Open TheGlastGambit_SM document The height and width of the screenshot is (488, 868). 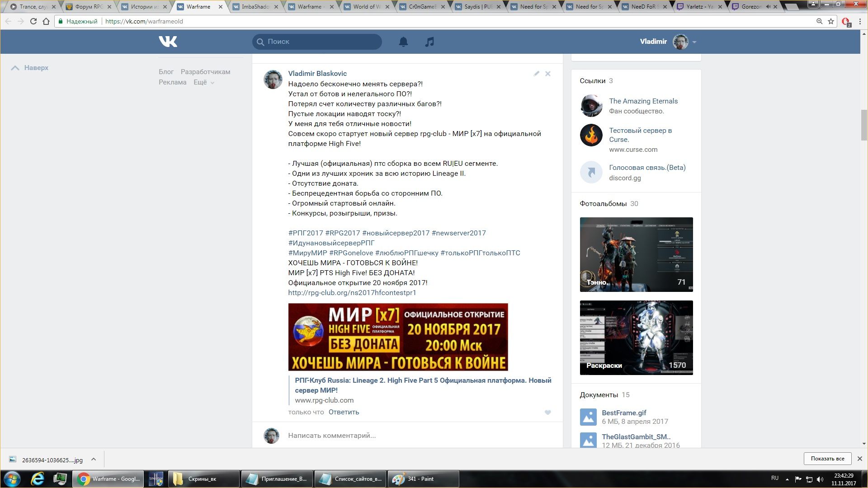636,437
